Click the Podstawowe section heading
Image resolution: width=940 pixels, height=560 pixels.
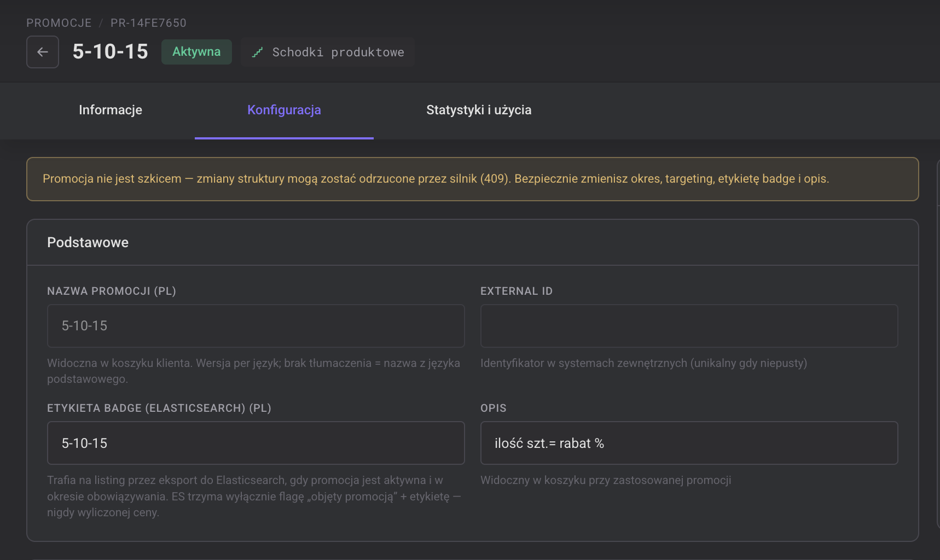click(88, 242)
